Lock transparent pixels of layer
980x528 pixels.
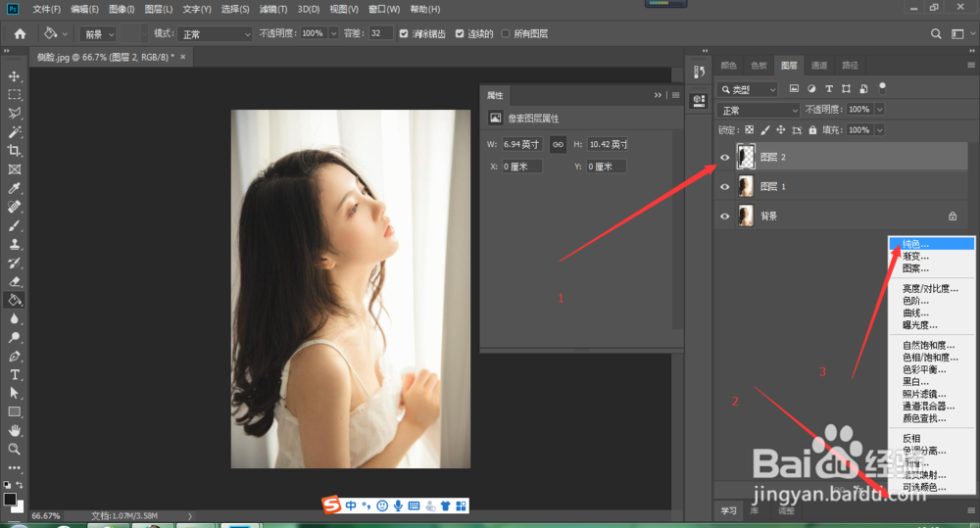[750, 130]
